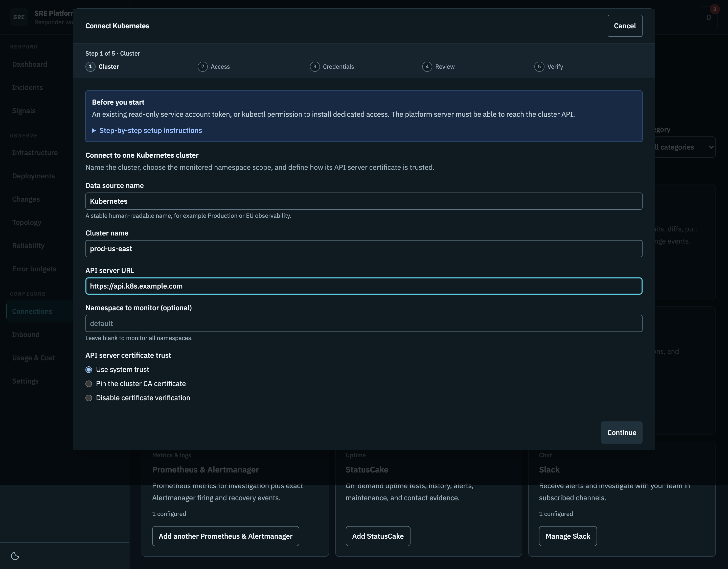This screenshot has height=569, width=728.
Task: Go to Deployments page
Action: tap(33, 176)
